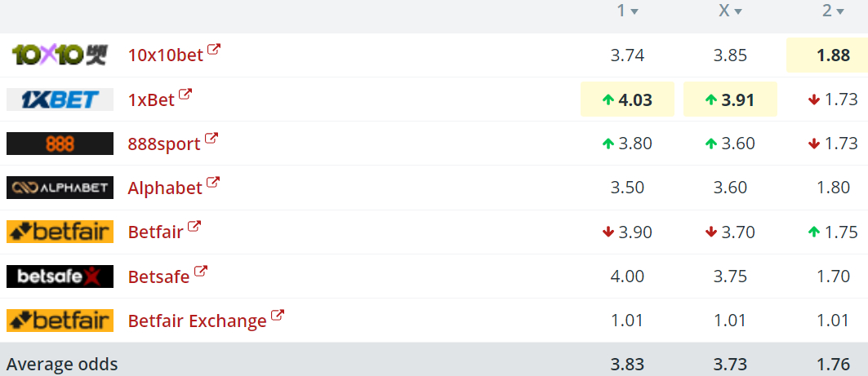Select 1xBet draw odds 3.91
The image size is (868, 376).
pos(730,100)
